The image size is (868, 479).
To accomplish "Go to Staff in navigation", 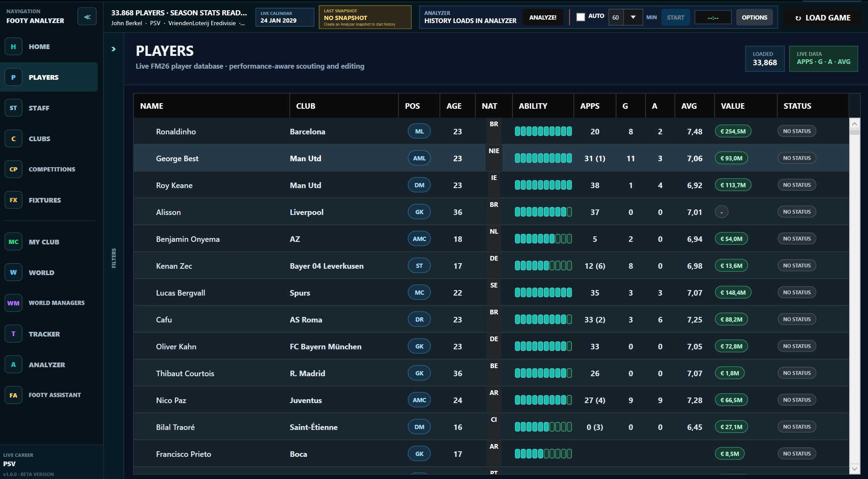I will click(x=49, y=108).
